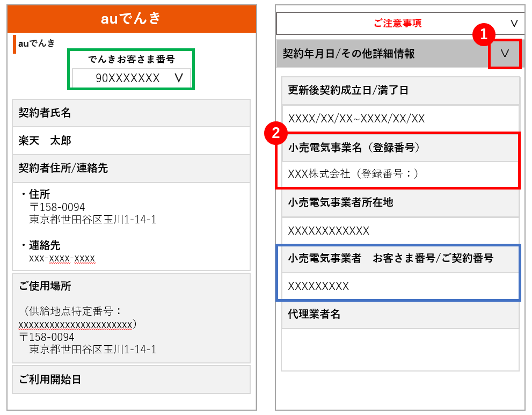Select the 小売電気事業者所在地 row
532x415 pixels.
pyautogui.click(x=399, y=203)
